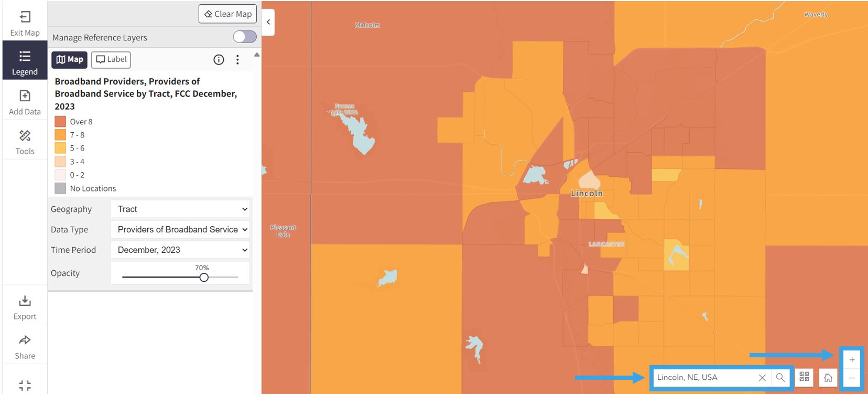Open the Tools panel
This screenshot has width=868, height=394.
coord(25,136)
